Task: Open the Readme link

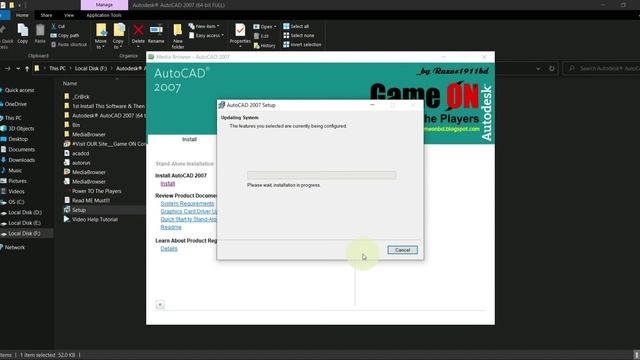Action: (x=171, y=227)
